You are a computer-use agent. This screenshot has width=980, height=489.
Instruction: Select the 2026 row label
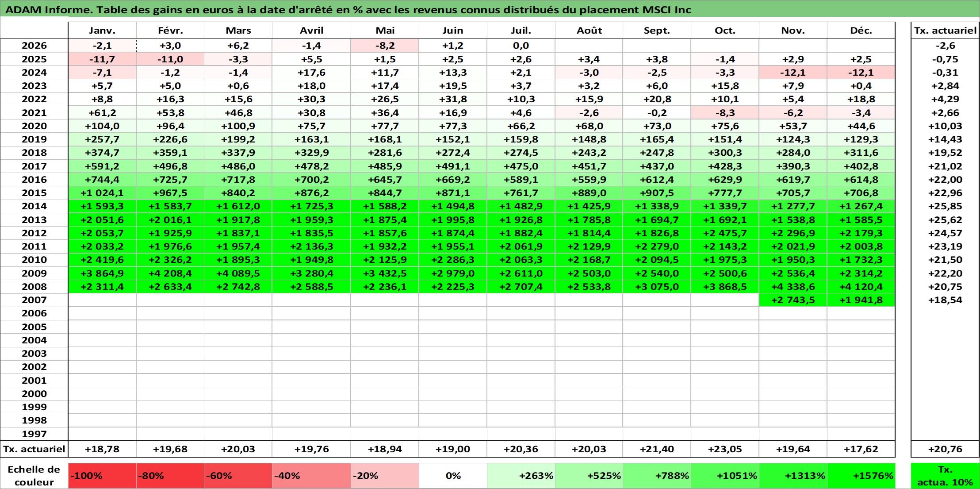coord(34,46)
